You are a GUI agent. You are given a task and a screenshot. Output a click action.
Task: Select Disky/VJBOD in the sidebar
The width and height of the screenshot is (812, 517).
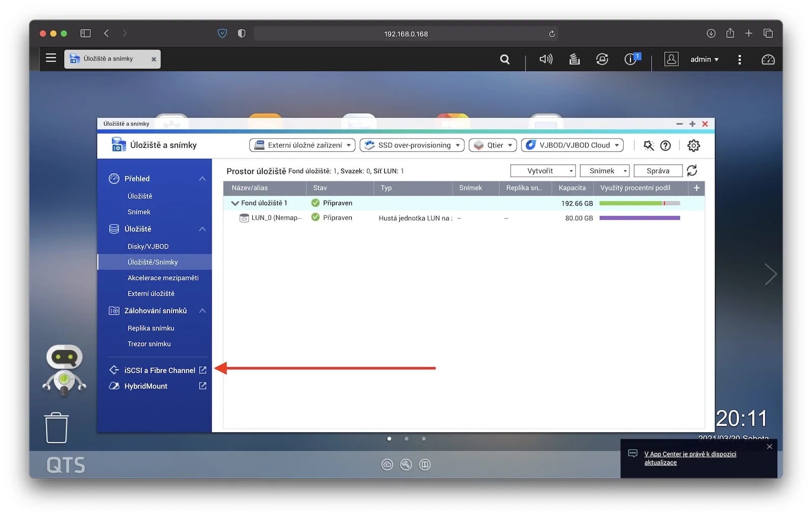[x=148, y=246]
